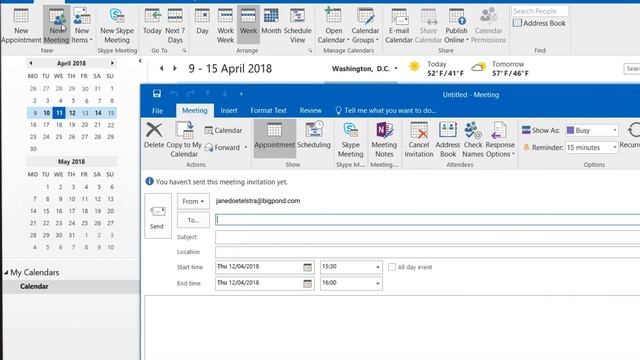Add Skype Meeting to invitation
The width and height of the screenshot is (640, 360).
click(351, 140)
